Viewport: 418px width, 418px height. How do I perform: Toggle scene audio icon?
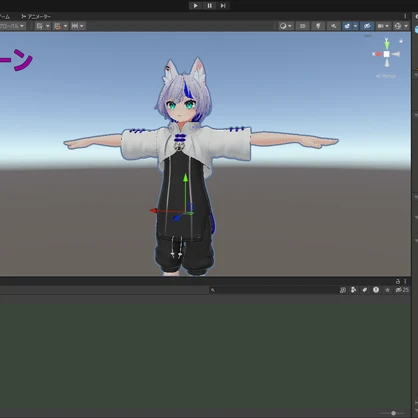(333, 26)
